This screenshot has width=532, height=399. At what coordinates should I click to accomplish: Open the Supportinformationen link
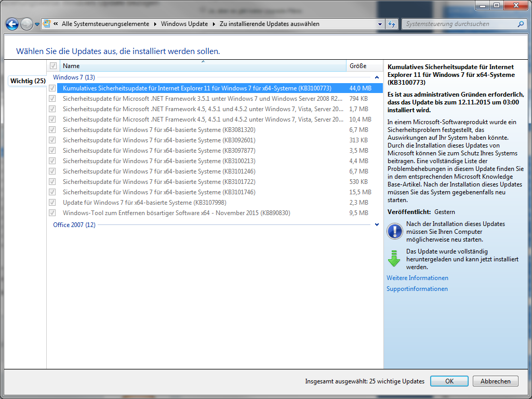tap(417, 289)
